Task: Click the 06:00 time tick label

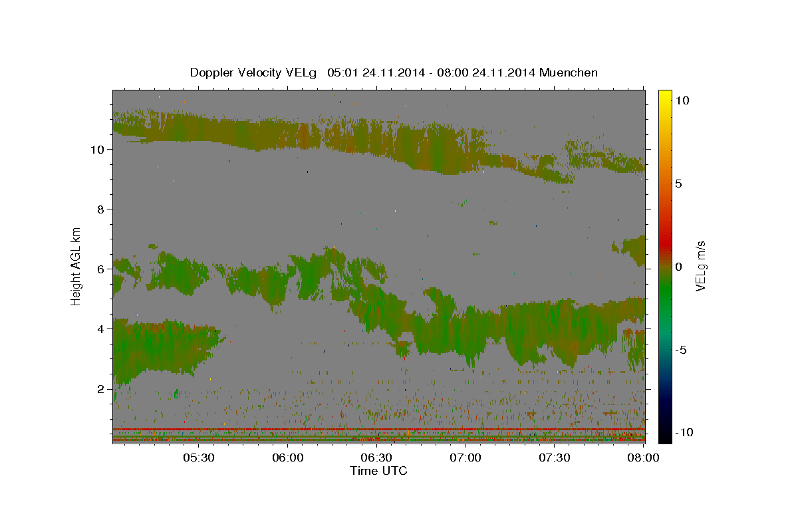Action: (x=288, y=458)
